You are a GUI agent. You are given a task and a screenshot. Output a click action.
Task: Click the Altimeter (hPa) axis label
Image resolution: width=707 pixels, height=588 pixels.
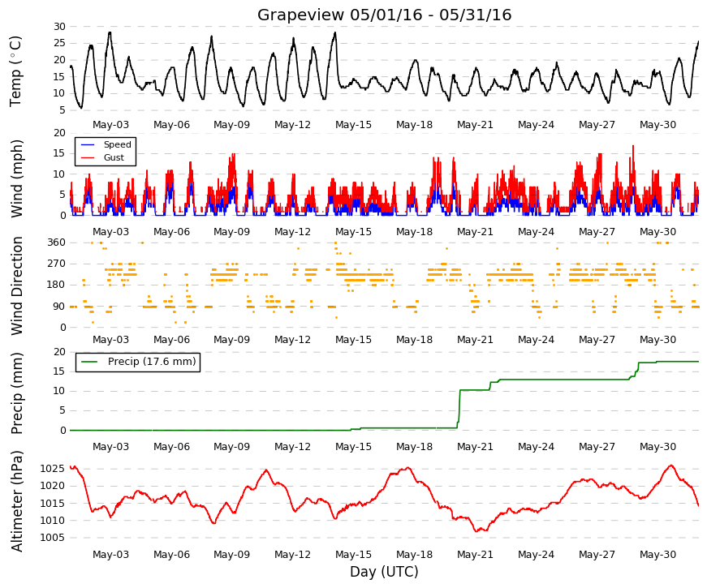tap(17, 500)
